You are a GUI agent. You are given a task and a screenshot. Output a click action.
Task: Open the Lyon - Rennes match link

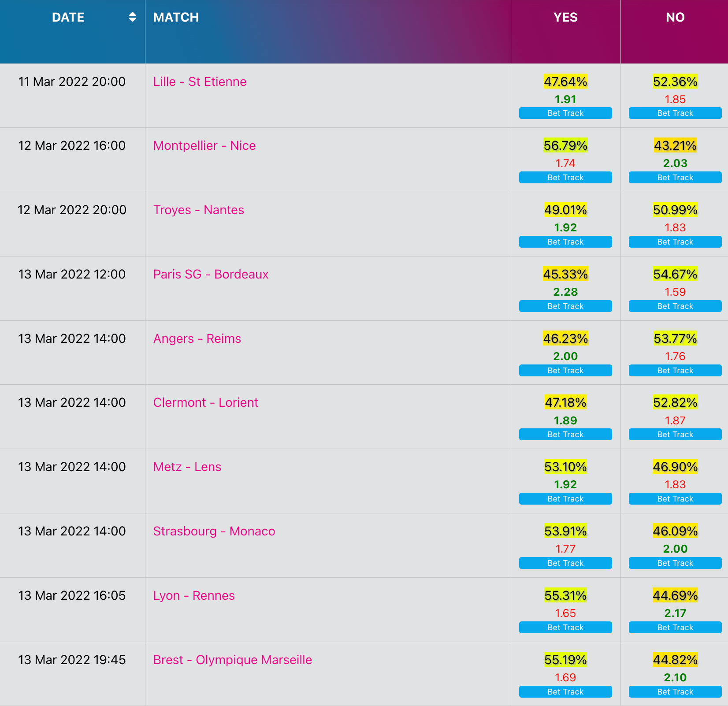click(194, 596)
